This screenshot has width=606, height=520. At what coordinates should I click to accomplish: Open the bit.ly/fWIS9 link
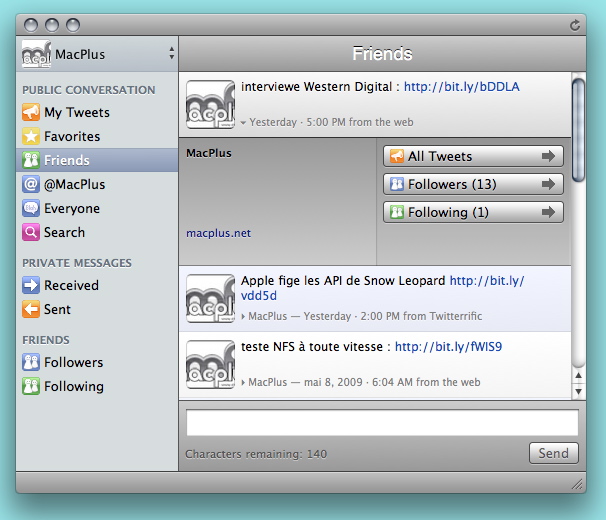pyautogui.click(x=448, y=346)
